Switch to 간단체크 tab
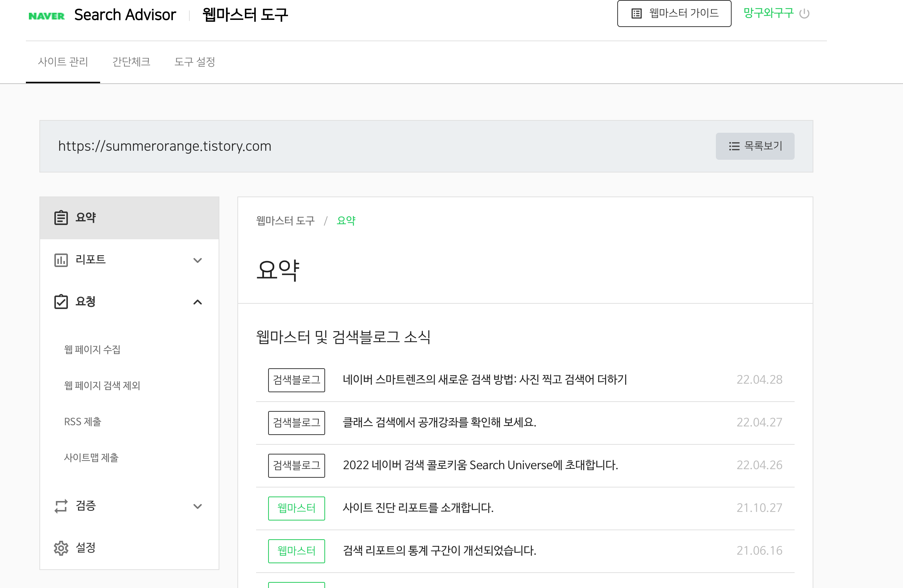 tap(131, 62)
